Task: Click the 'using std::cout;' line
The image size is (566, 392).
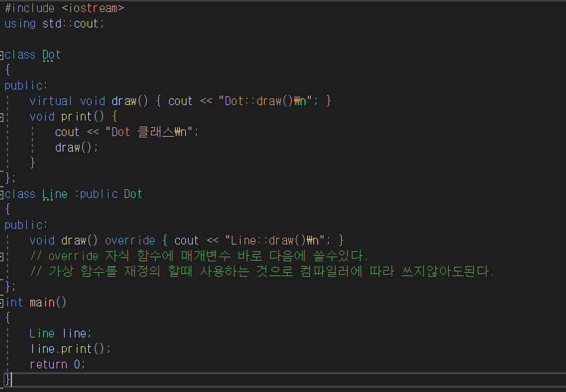Action: tap(55, 24)
